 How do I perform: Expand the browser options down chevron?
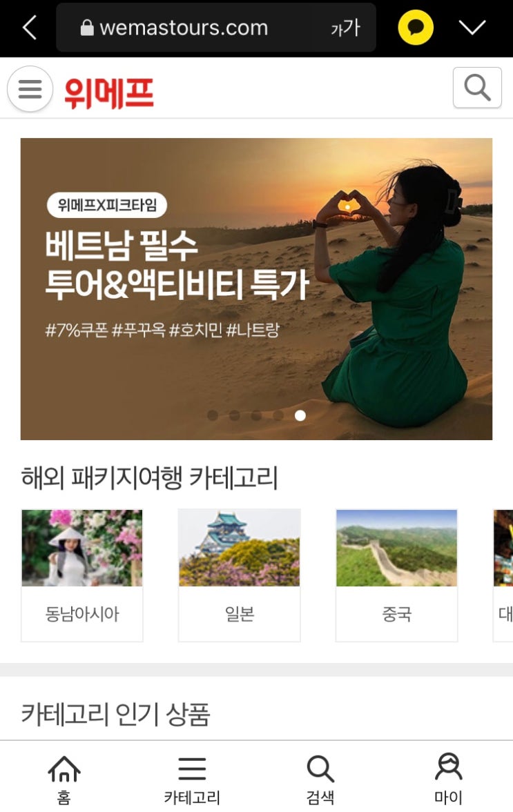point(472,28)
